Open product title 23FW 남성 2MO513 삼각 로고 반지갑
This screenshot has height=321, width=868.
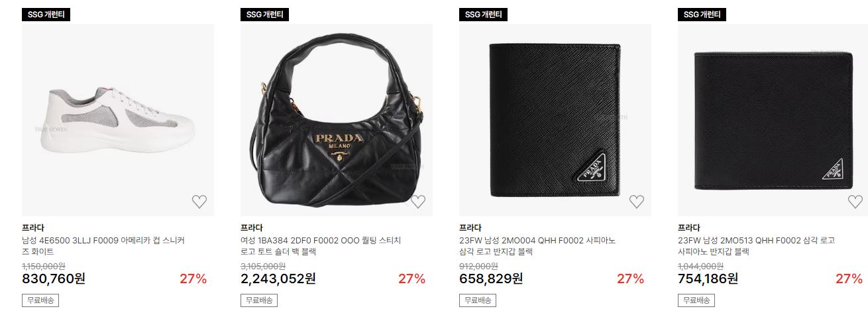click(x=756, y=246)
